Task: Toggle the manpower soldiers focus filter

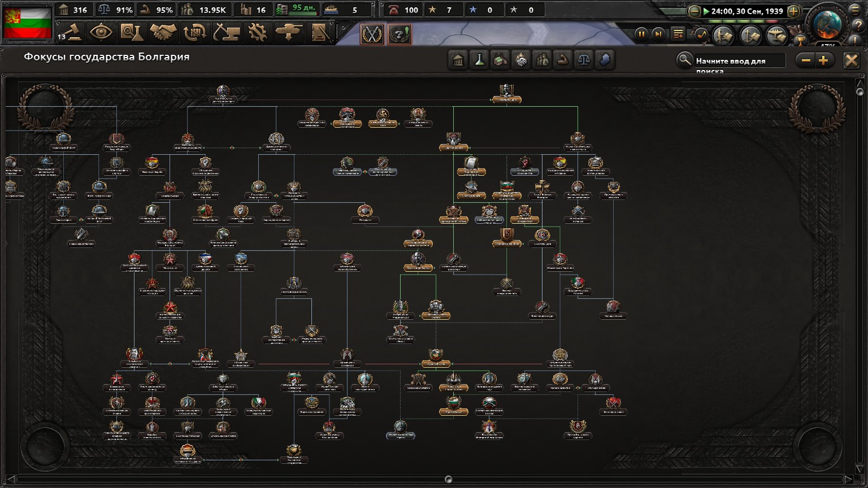Action: click(x=542, y=60)
